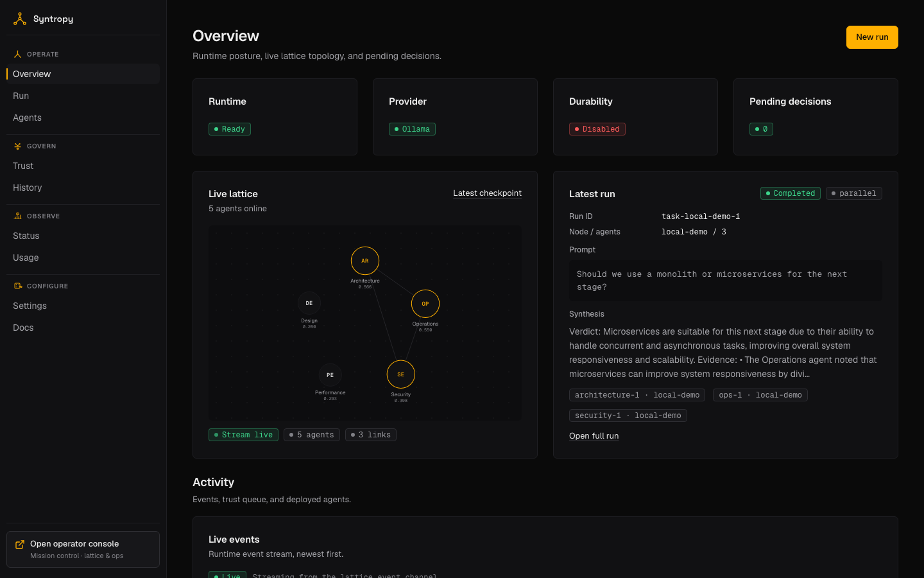Click the Observe section chart icon

[x=18, y=216]
